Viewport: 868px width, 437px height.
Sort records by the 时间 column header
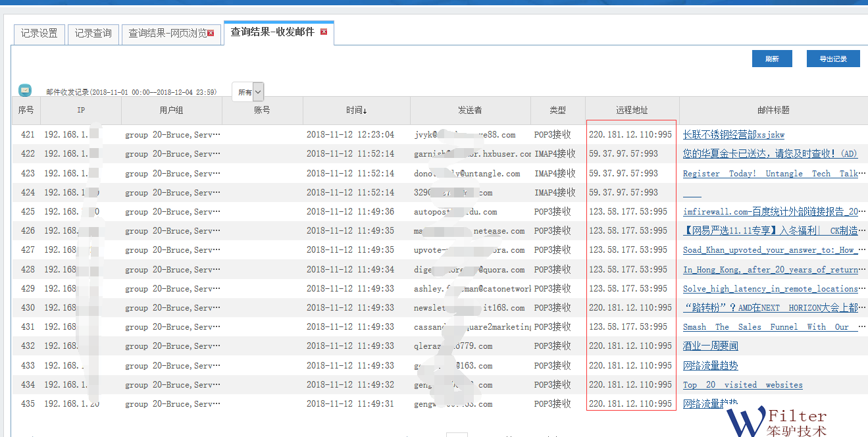(x=356, y=111)
